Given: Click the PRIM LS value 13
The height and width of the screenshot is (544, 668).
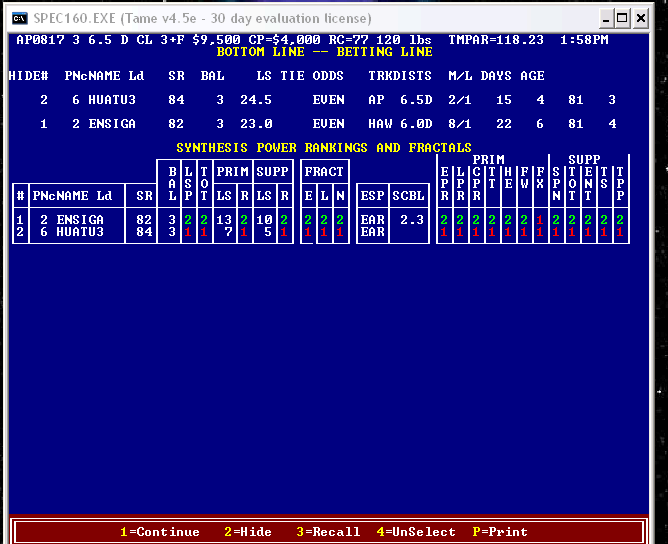Looking at the screenshot, I should tap(224, 220).
